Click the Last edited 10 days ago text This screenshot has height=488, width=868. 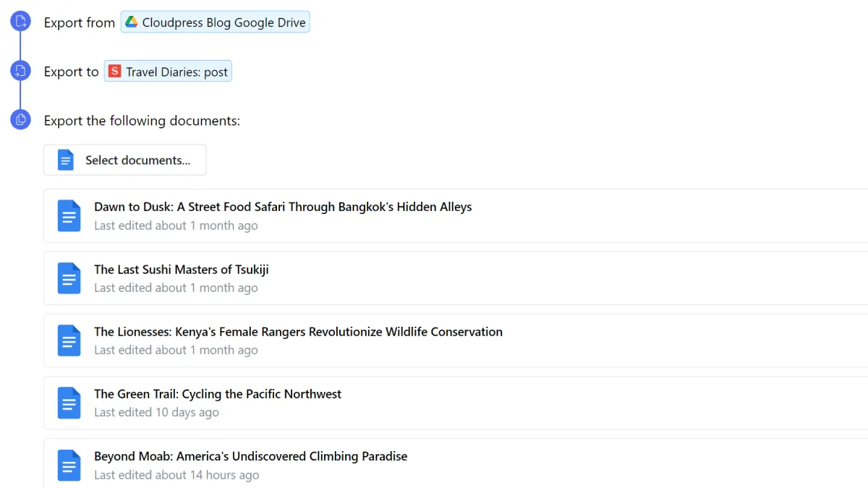(x=156, y=412)
